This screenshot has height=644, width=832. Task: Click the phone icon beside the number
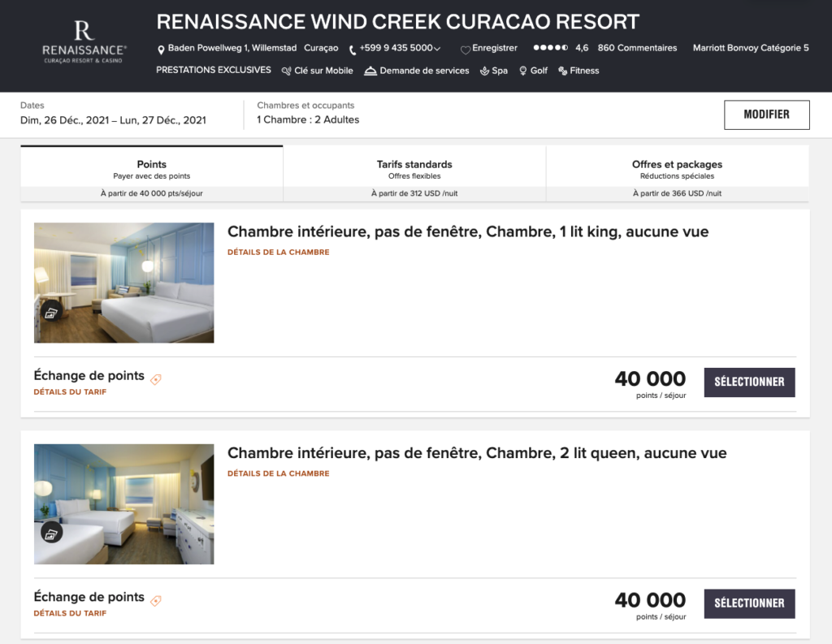click(x=353, y=50)
